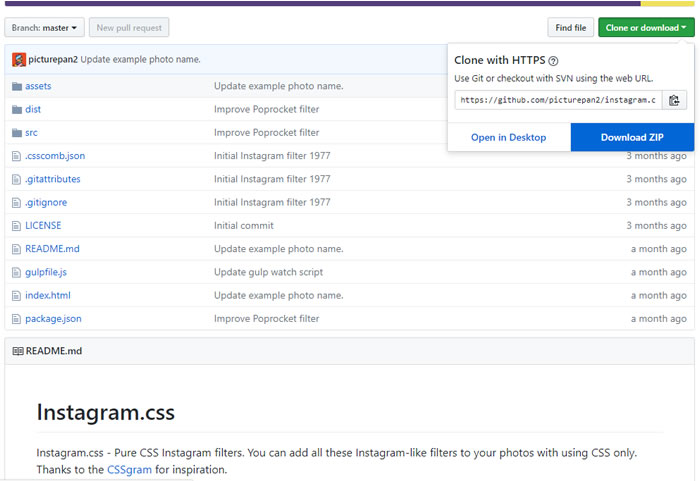This screenshot has height=481, width=700.
Task: Click the src folder icon
Action: pyautogui.click(x=17, y=133)
